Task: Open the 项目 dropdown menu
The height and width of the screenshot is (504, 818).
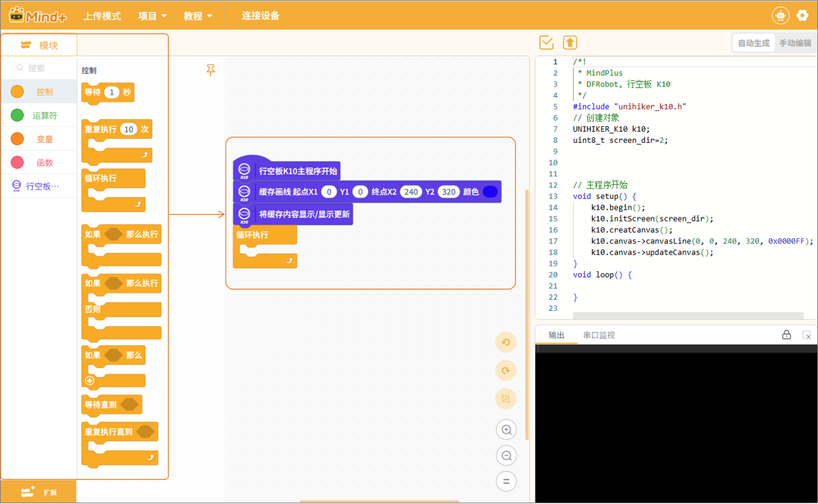Action: click(x=152, y=16)
